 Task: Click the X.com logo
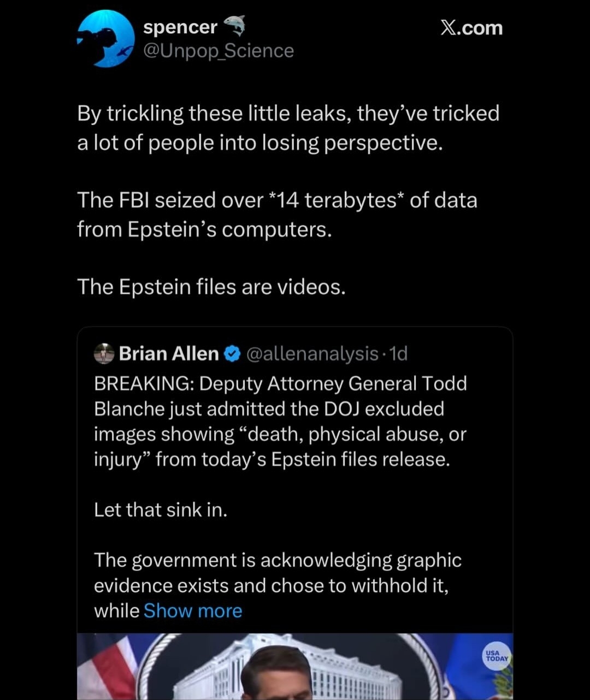471,28
